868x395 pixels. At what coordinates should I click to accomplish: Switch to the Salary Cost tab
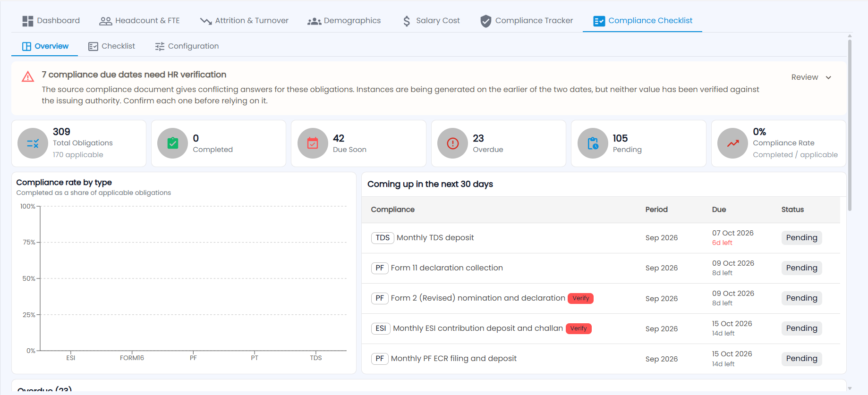pyautogui.click(x=431, y=21)
